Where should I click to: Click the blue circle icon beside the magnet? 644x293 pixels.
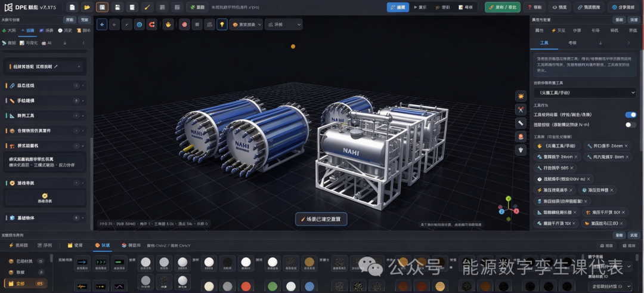pyautogui.click(x=140, y=24)
